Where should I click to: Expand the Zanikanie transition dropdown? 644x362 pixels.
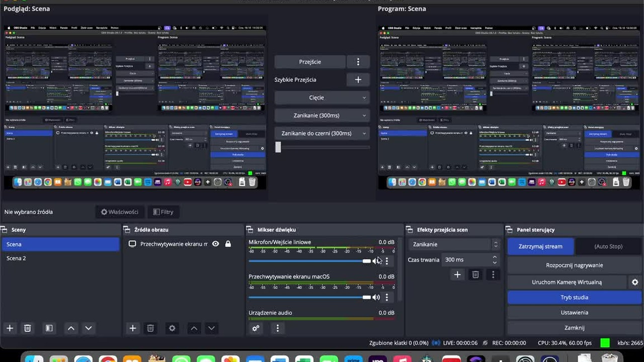tap(453, 244)
